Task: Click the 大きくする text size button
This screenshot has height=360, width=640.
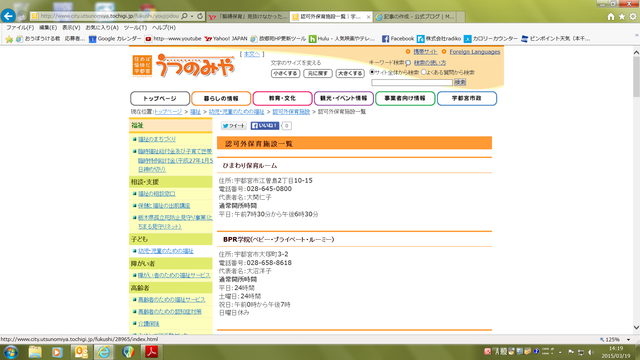Action: coord(350,73)
